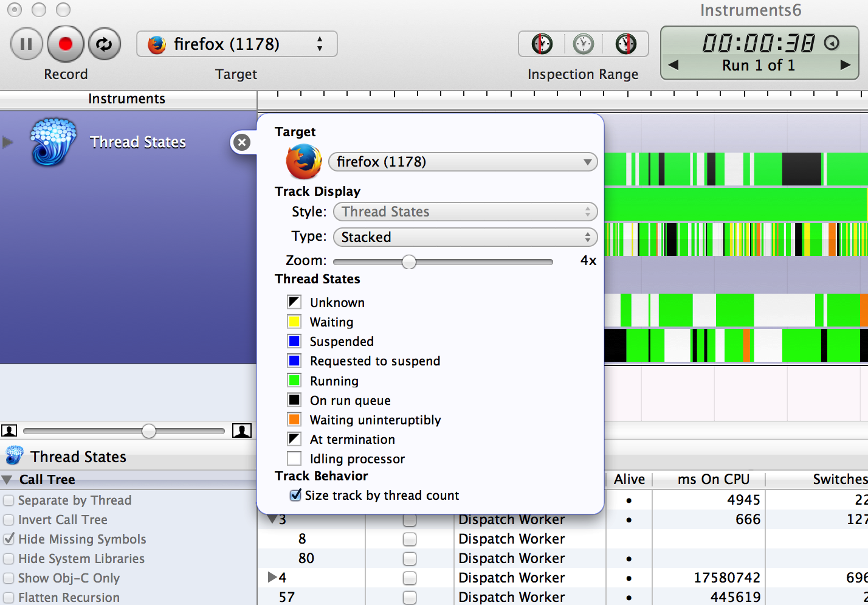
Task: Uncheck Hide Missing Symbols
Action: click(9, 539)
